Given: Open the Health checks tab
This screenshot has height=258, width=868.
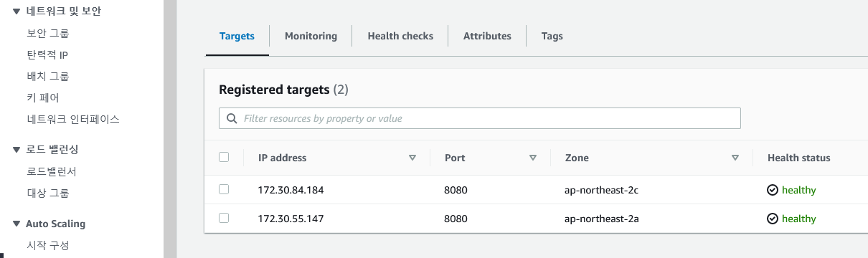Looking at the screenshot, I should (400, 36).
